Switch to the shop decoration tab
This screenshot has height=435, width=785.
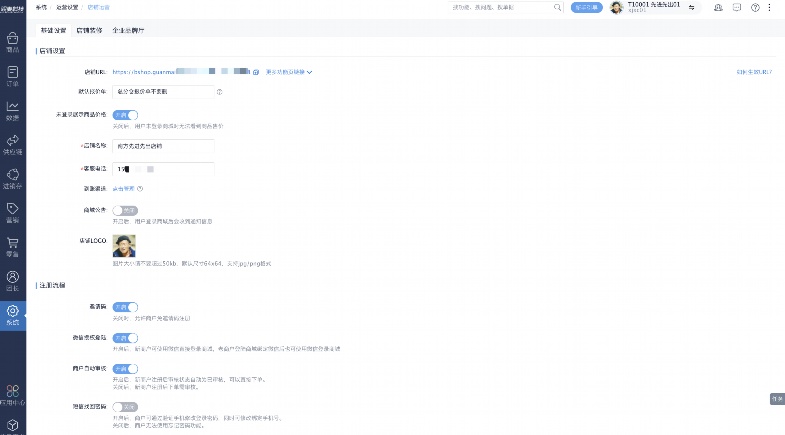[x=90, y=31]
